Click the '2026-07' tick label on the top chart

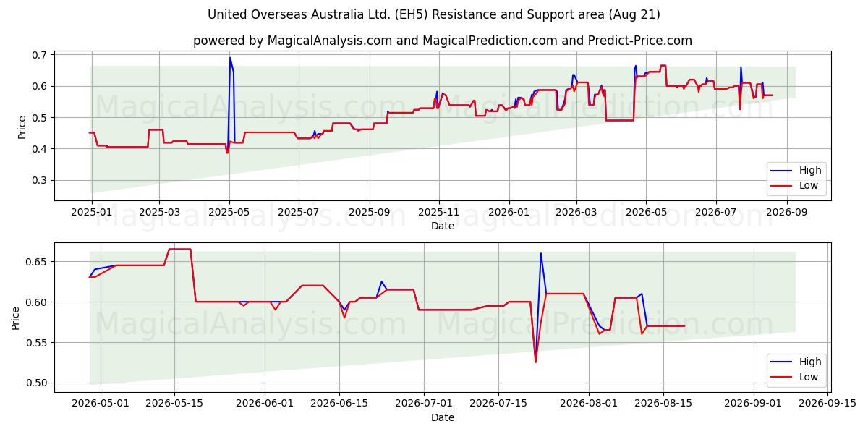715,213
